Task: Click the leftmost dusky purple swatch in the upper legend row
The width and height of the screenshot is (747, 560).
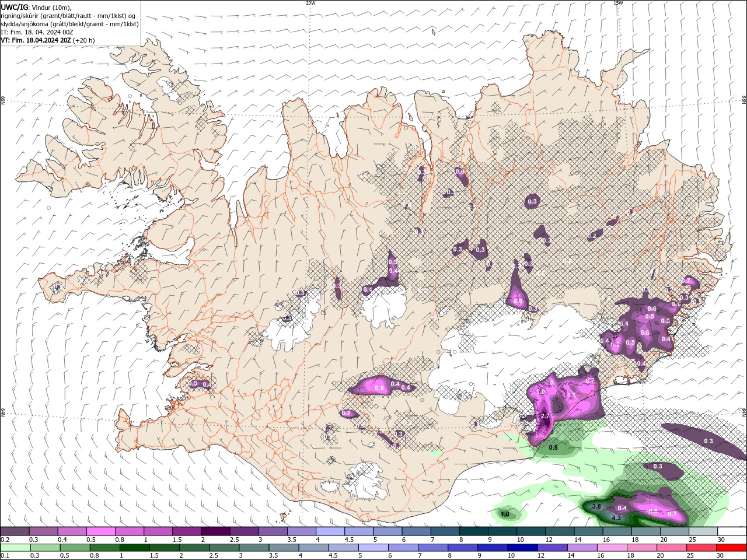Action: 15,531
